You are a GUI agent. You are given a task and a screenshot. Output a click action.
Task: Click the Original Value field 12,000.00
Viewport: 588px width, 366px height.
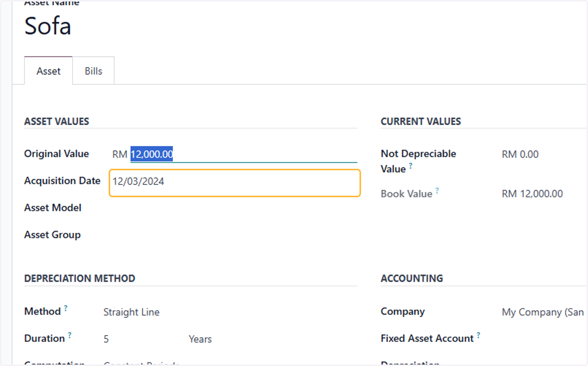(244, 155)
